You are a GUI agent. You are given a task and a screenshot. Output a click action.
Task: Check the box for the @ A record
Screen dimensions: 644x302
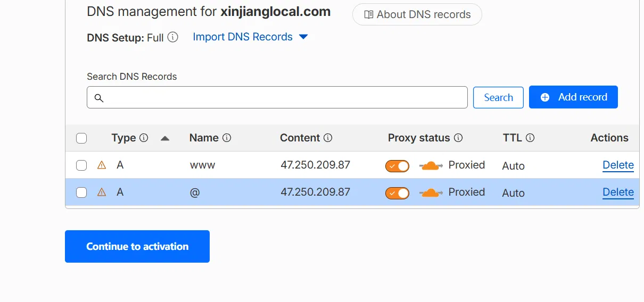pyautogui.click(x=81, y=192)
